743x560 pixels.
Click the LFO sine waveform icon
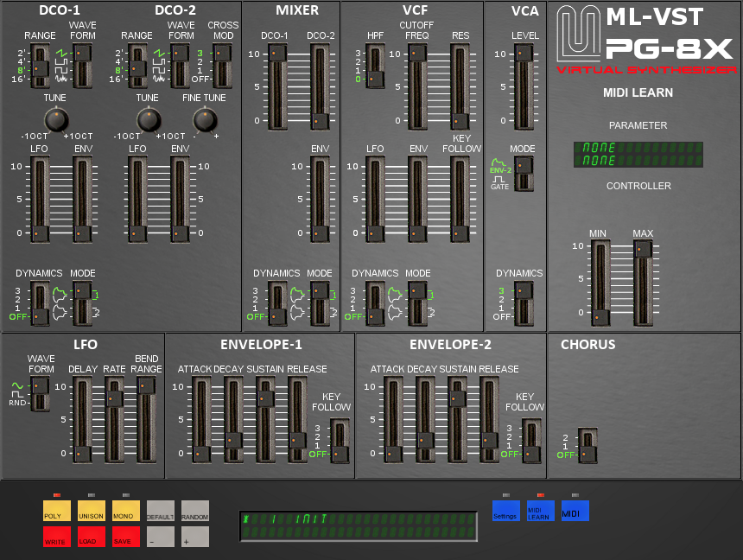coord(17,385)
